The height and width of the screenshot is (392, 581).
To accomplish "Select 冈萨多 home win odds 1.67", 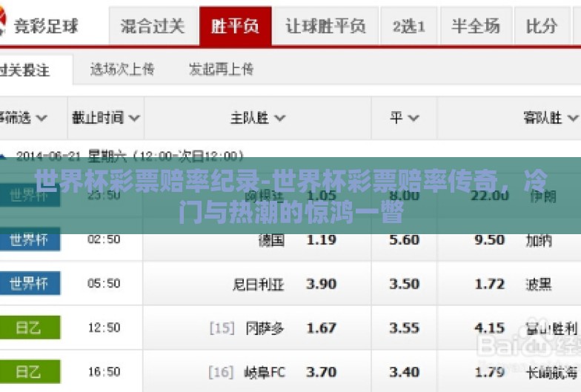I will (322, 328).
